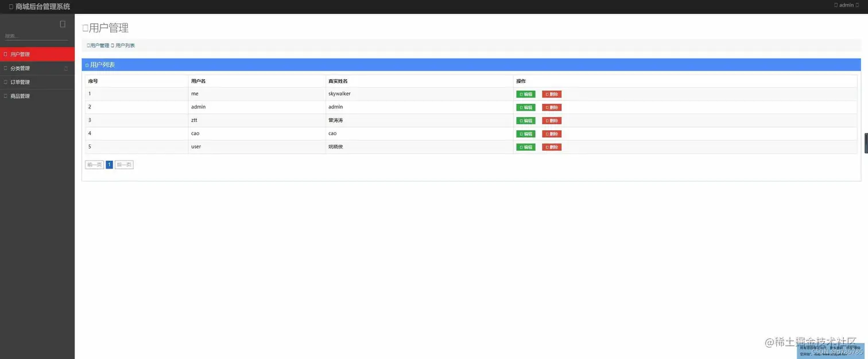Viewport: 868px width, 359px height.
Task: Select username cell 'me'
Action: tap(257, 93)
